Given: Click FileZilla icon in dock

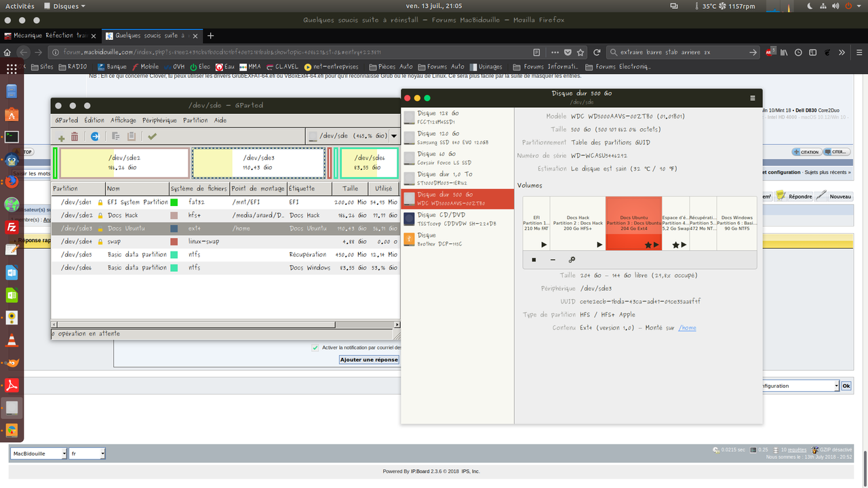Looking at the screenshot, I should [12, 227].
